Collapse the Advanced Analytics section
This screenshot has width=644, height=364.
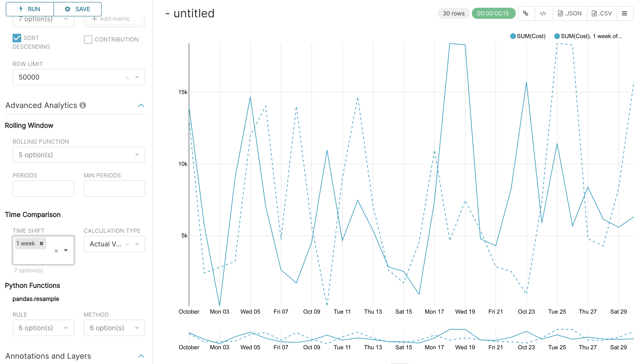point(141,105)
